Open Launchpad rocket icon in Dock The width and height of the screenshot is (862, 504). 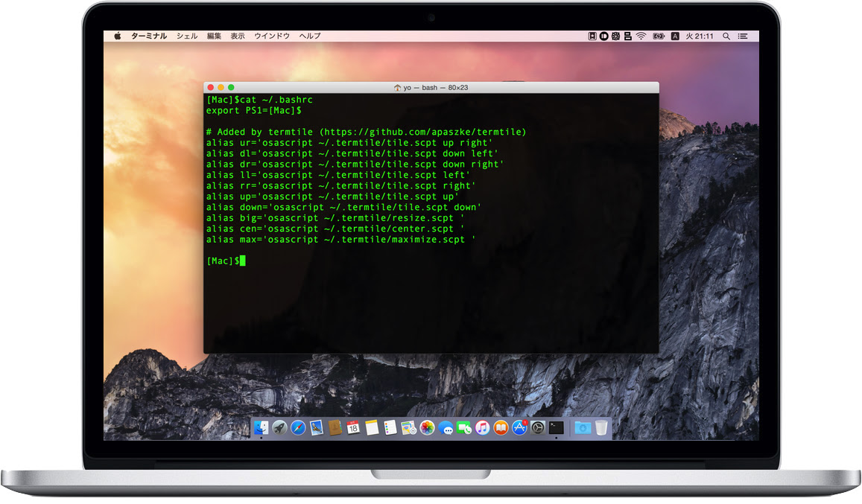point(279,427)
